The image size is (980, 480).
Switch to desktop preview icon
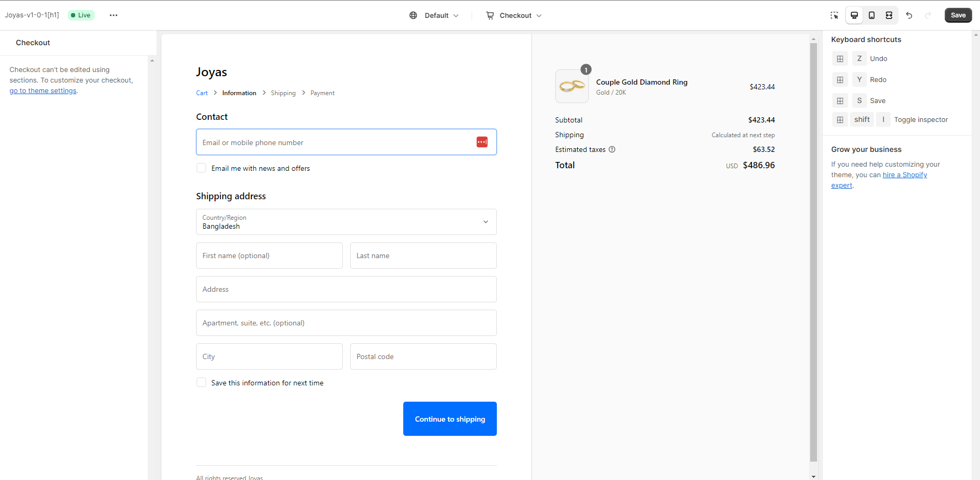click(x=854, y=15)
